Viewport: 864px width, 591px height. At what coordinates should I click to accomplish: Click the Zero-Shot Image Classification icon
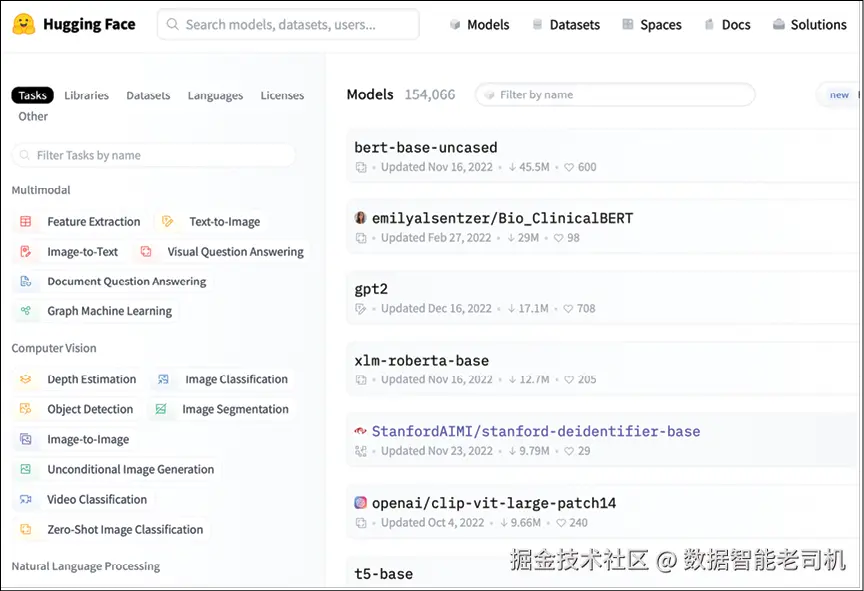pyautogui.click(x=25, y=529)
